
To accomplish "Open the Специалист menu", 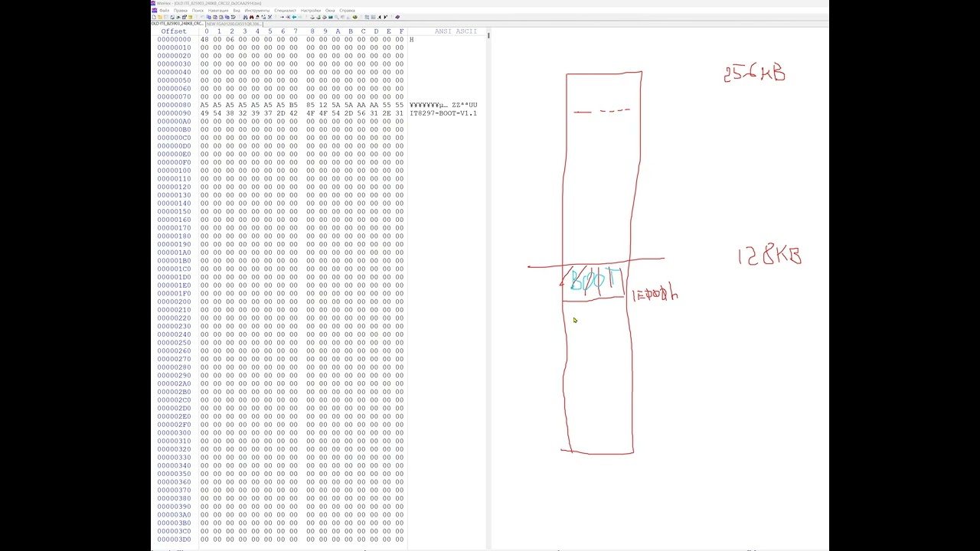I will (x=286, y=10).
